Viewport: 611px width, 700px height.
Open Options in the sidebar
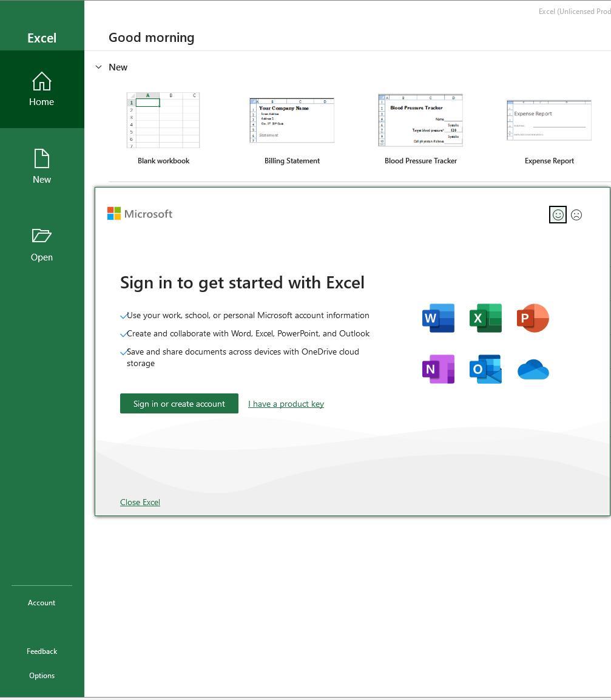[41, 676]
